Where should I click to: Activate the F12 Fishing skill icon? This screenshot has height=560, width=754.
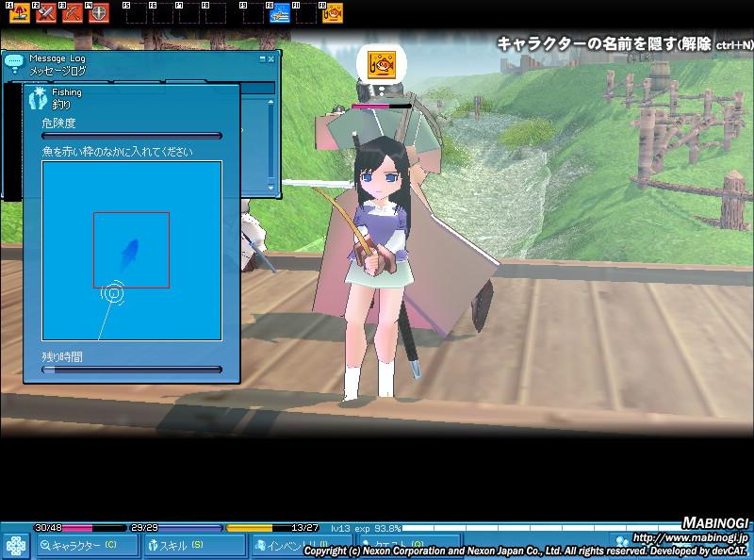333,13
